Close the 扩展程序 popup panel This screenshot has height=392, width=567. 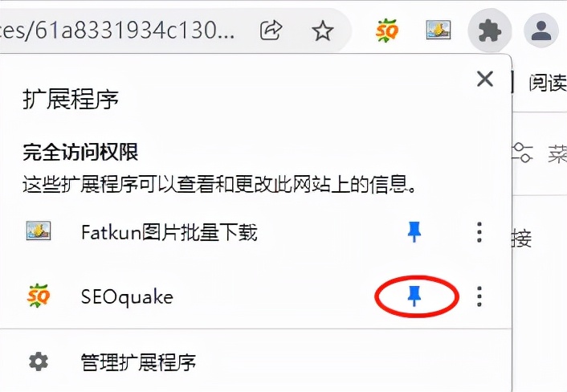coord(485,79)
